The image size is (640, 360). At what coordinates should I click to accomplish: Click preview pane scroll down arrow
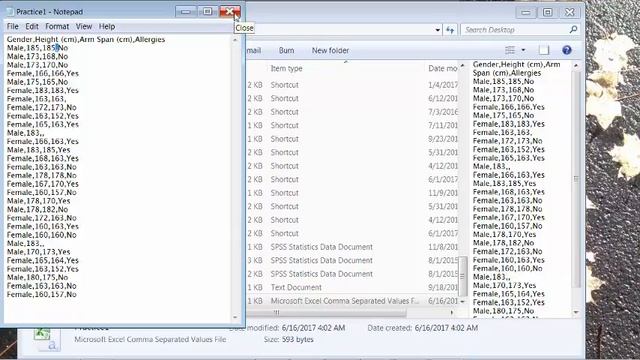coord(576,312)
